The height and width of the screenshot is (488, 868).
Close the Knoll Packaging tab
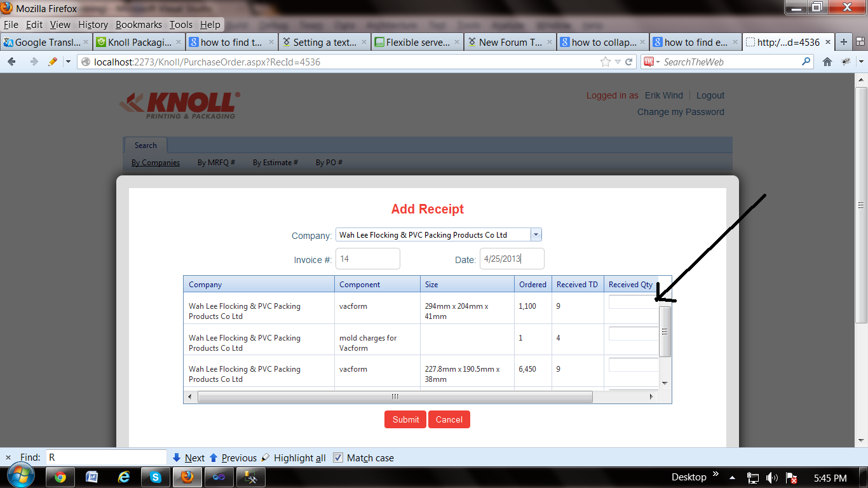179,42
